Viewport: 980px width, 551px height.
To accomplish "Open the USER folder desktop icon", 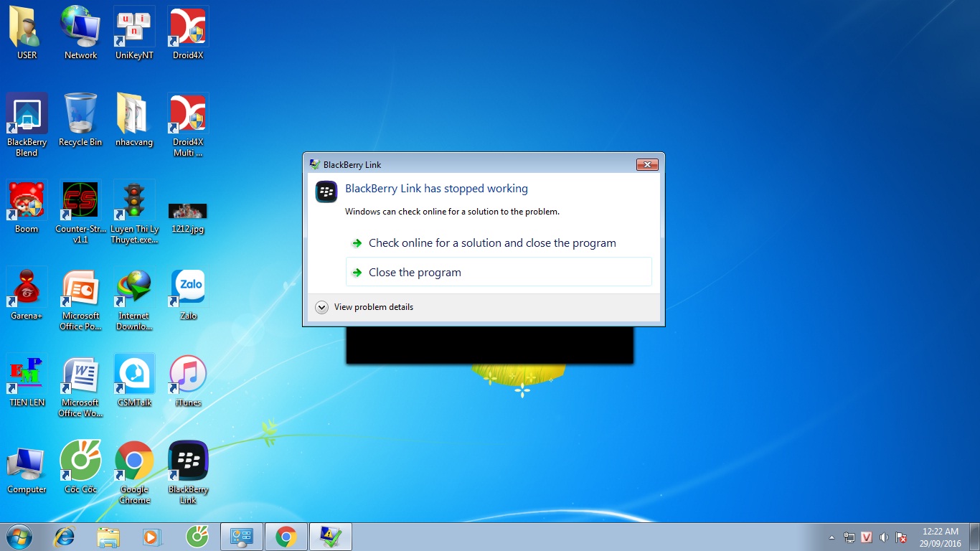I will click(x=27, y=33).
